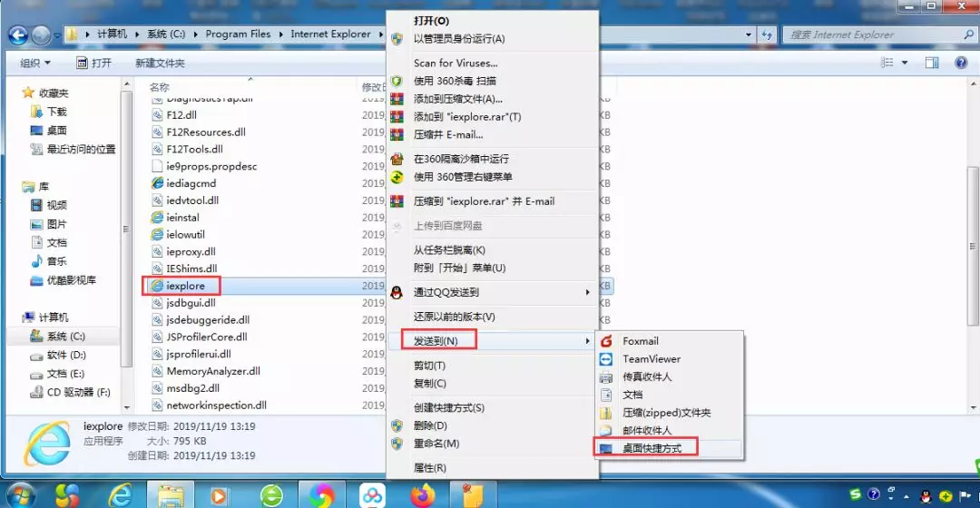Select 最近访问的位置 in the sidebar
The image size is (980, 508).
(x=82, y=150)
